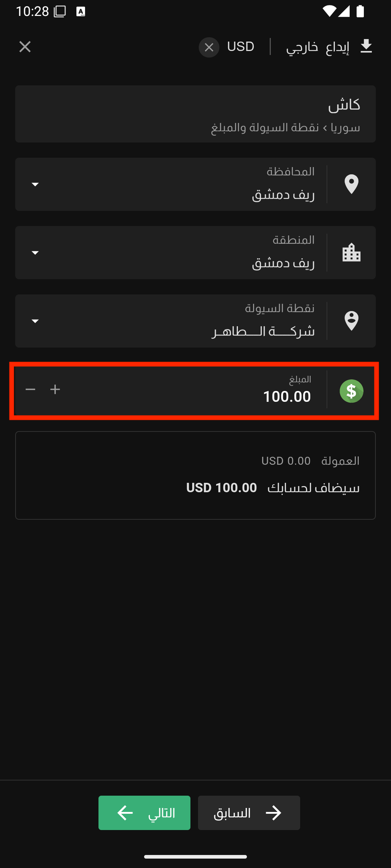Click the green التالي next button
Viewport: 391px width, 868px height.
click(144, 813)
